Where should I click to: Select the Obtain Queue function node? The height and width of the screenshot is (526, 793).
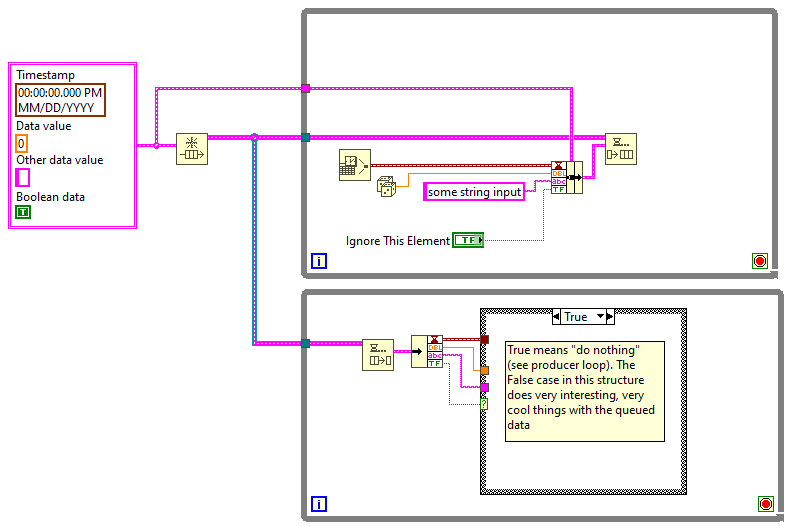[x=192, y=149]
